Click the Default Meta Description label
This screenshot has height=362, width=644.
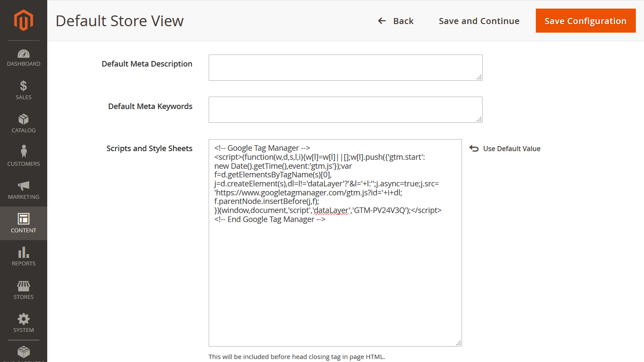(147, 64)
